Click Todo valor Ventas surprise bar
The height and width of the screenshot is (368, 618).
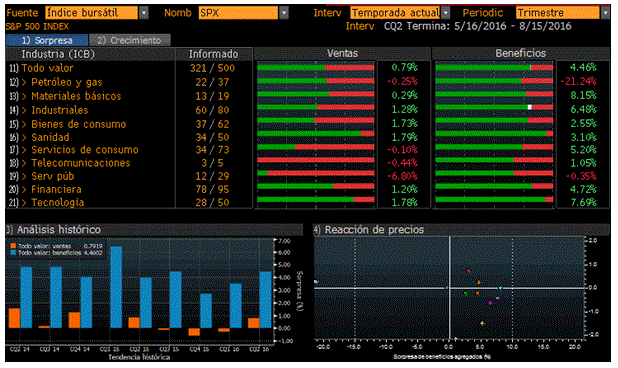(x=316, y=68)
